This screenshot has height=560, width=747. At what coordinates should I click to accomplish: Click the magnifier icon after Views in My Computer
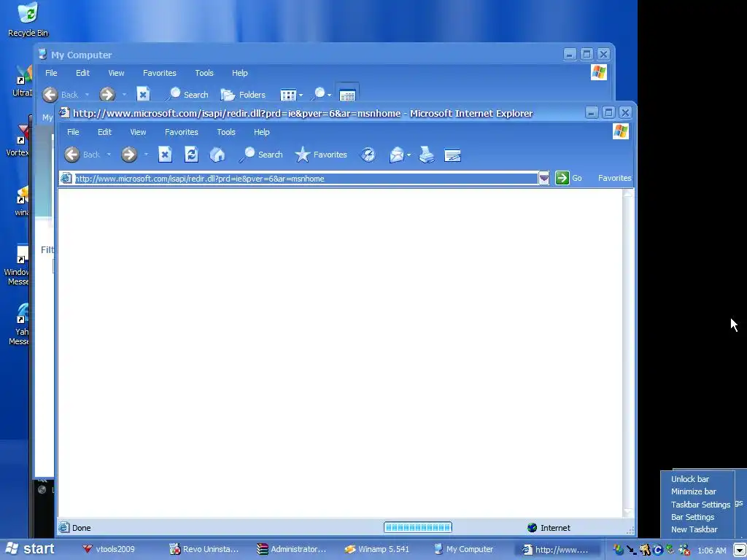click(x=318, y=94)
